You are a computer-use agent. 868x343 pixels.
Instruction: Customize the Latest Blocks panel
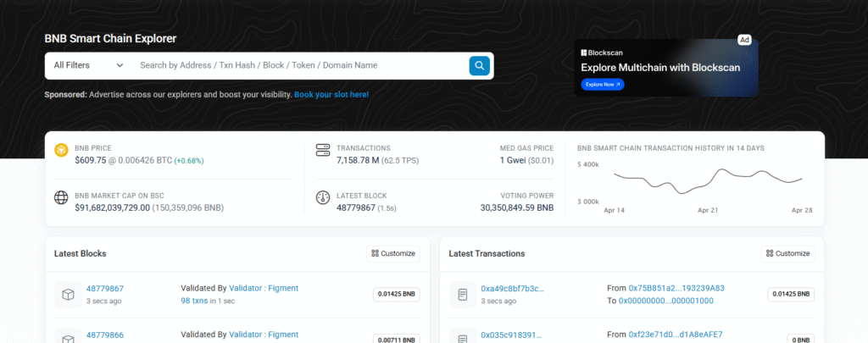tap(393, 253)
